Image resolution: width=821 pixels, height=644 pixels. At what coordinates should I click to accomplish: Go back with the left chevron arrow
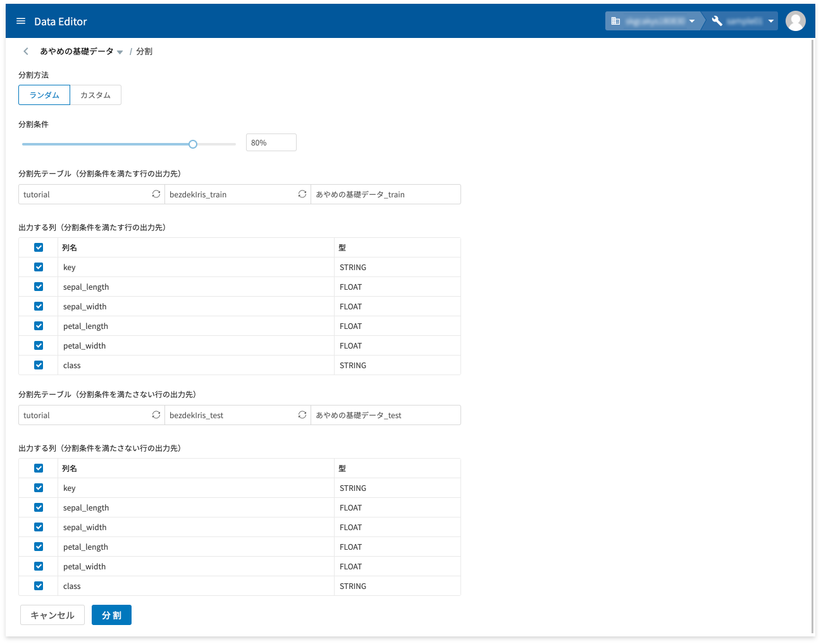coord(26,51)
